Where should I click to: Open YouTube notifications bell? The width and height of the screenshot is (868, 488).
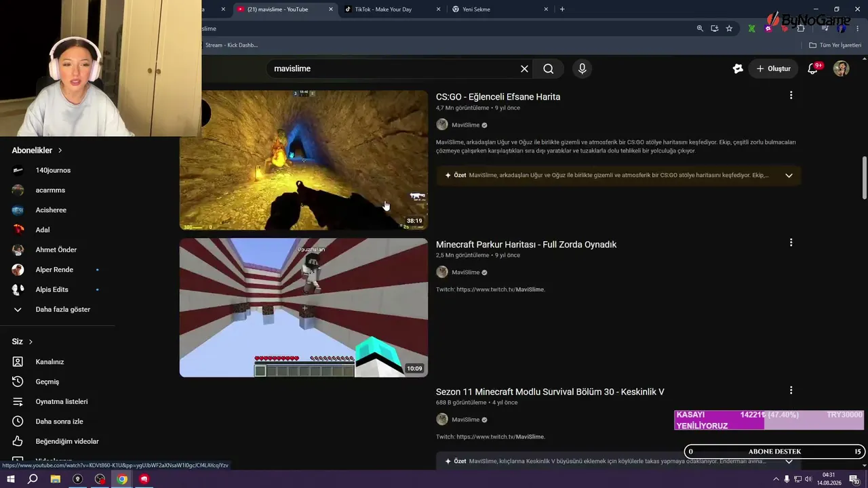click(812, 68)
